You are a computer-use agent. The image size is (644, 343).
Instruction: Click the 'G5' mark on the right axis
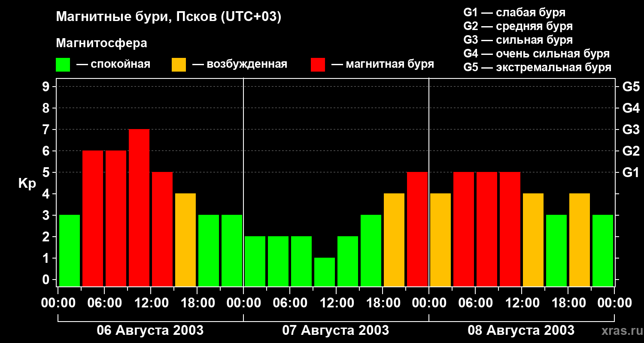tap(631, 87)
